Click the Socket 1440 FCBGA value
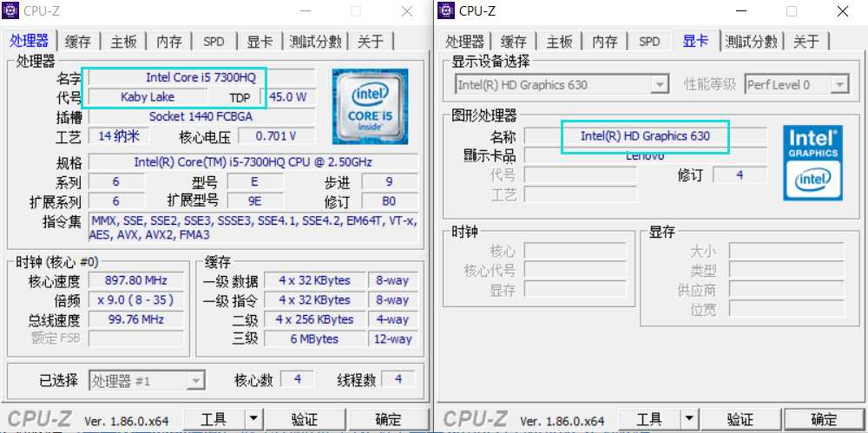The height and width of the screenshot is (433, 868). tap(201, 117)
